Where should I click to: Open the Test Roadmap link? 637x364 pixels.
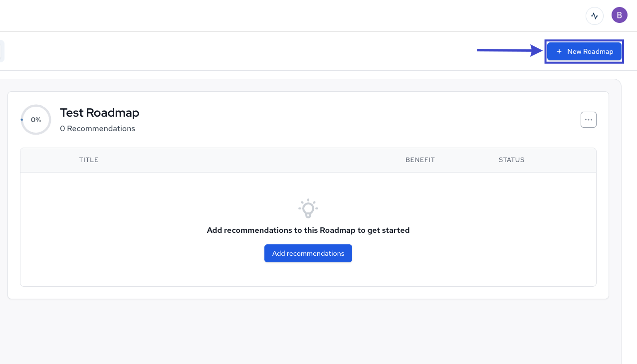click(99, 113)
